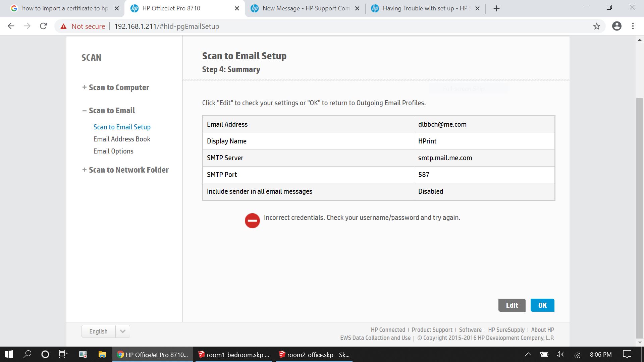Click the Not secure warning icon
644x362 pixels.
[63, 26]
